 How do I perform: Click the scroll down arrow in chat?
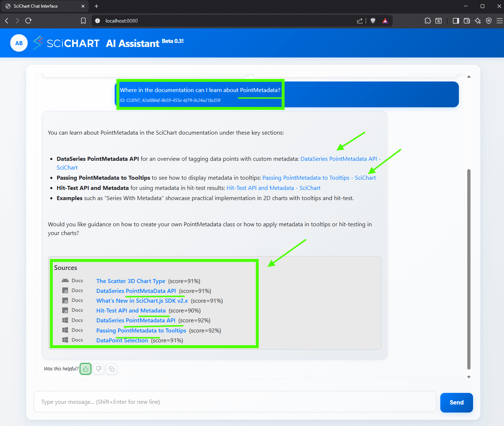[469, 377]
